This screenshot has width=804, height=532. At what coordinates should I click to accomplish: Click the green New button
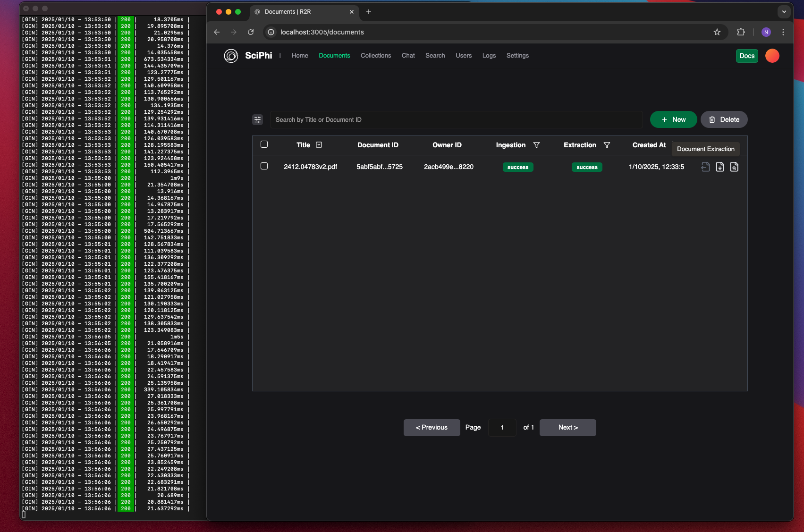click(674, 119)
